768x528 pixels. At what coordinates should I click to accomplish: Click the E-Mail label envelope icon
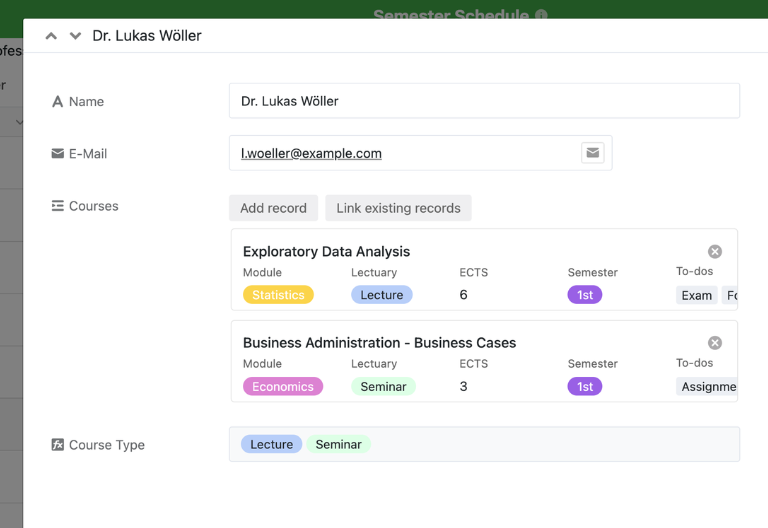[x=57, y=154]
